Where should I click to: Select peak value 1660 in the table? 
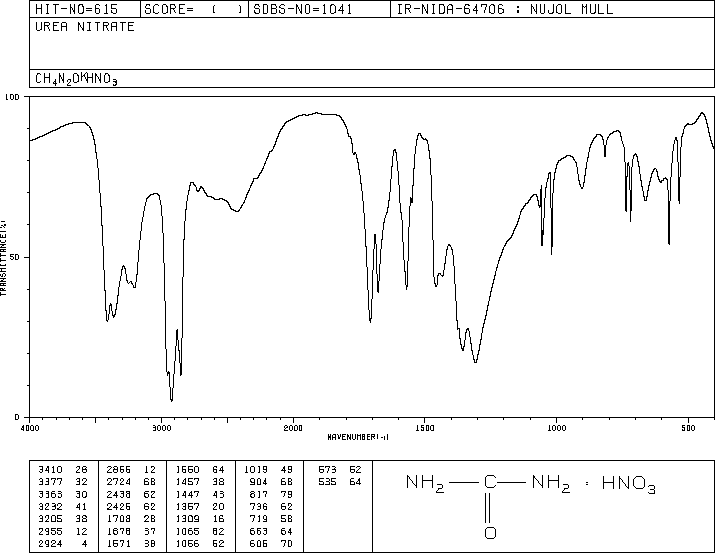point(187,470)
